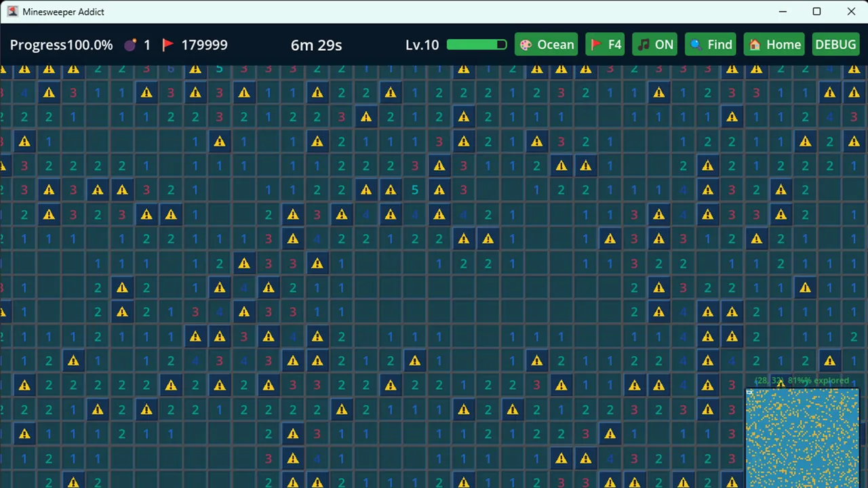Image resolution: width=868 pixels, height=488 pixels.
Task: Open the DEBUG panel
Action: point(835,45)
